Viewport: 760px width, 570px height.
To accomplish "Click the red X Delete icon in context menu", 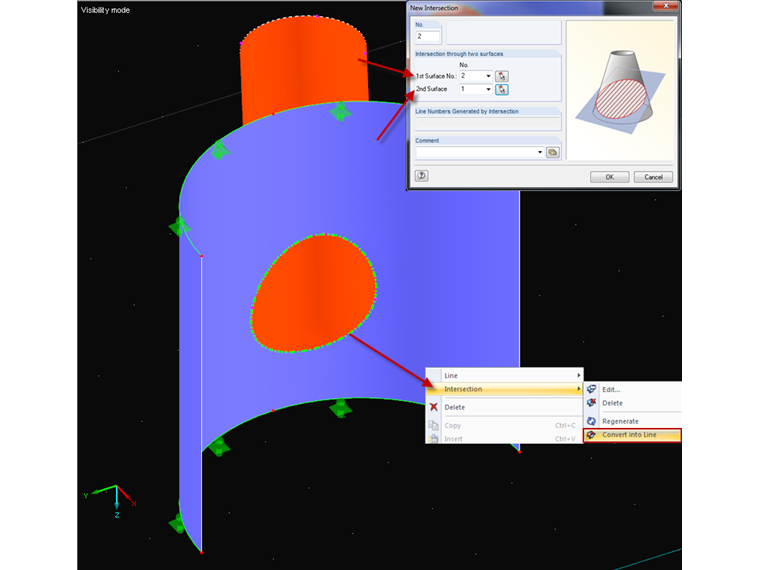I will tap(434, 407).
